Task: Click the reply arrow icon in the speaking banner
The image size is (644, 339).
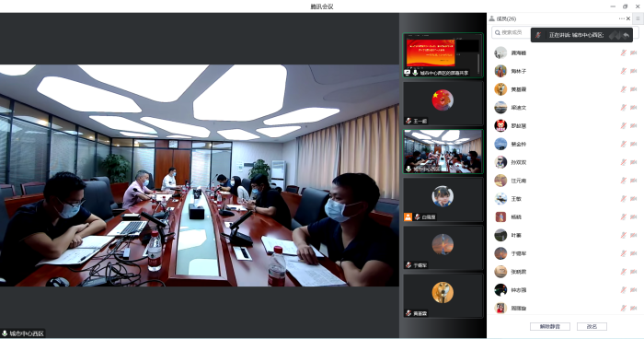Action: (x=626, y=35)
